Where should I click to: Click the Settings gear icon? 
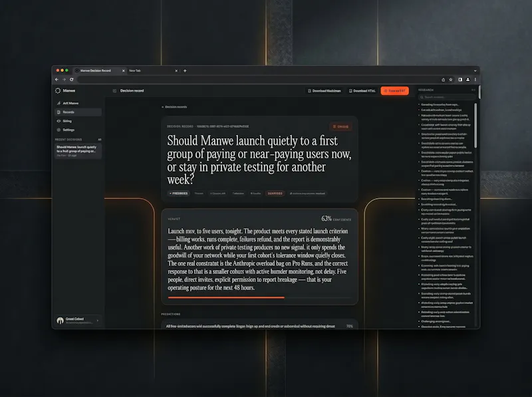pos(59,130)
